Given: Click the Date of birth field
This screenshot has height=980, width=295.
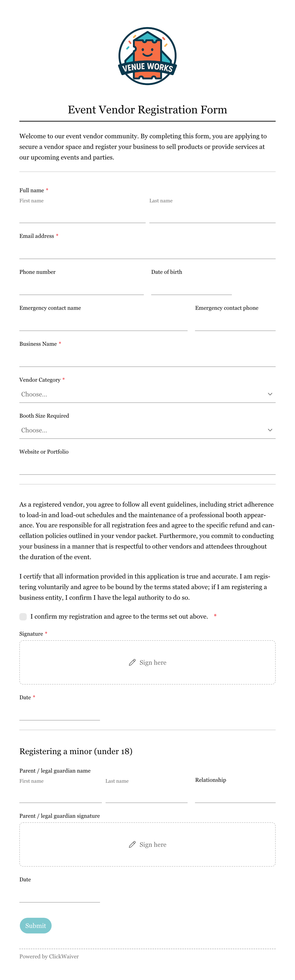Looking at the screenshot, I should (192, 287).
